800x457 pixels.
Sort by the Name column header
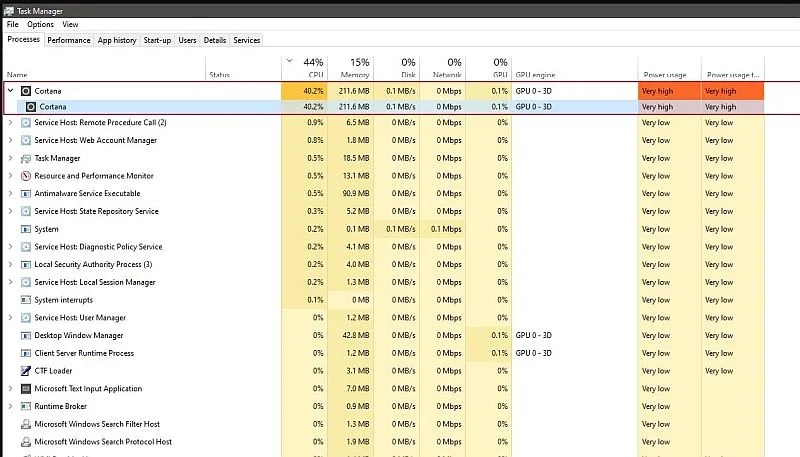click(105, 68)
